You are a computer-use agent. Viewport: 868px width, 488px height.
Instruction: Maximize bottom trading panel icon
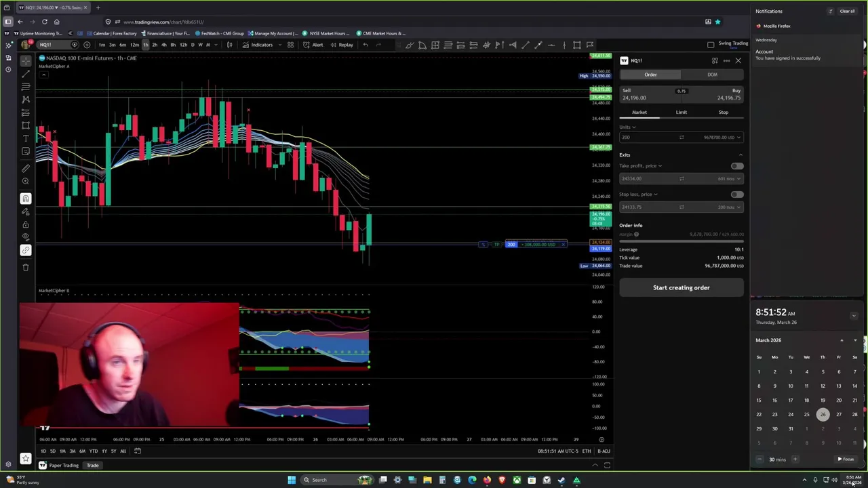pos(607,466)
